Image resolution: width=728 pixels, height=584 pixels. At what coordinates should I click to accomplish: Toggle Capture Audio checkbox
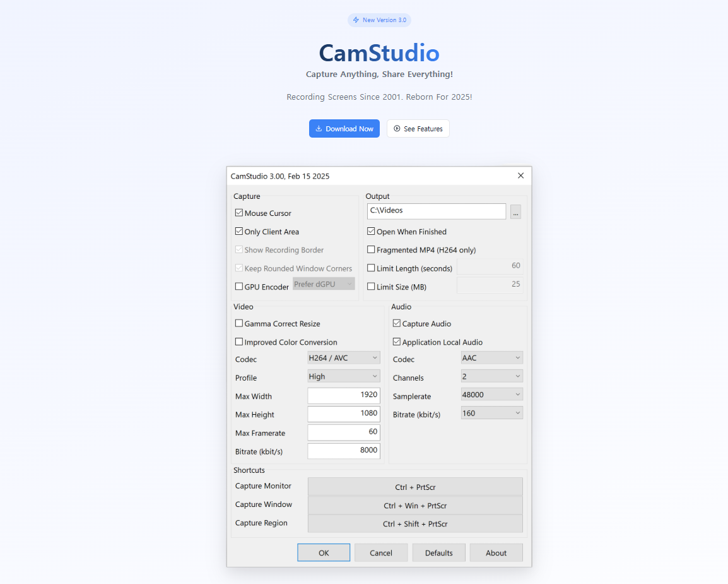[397, 324]
